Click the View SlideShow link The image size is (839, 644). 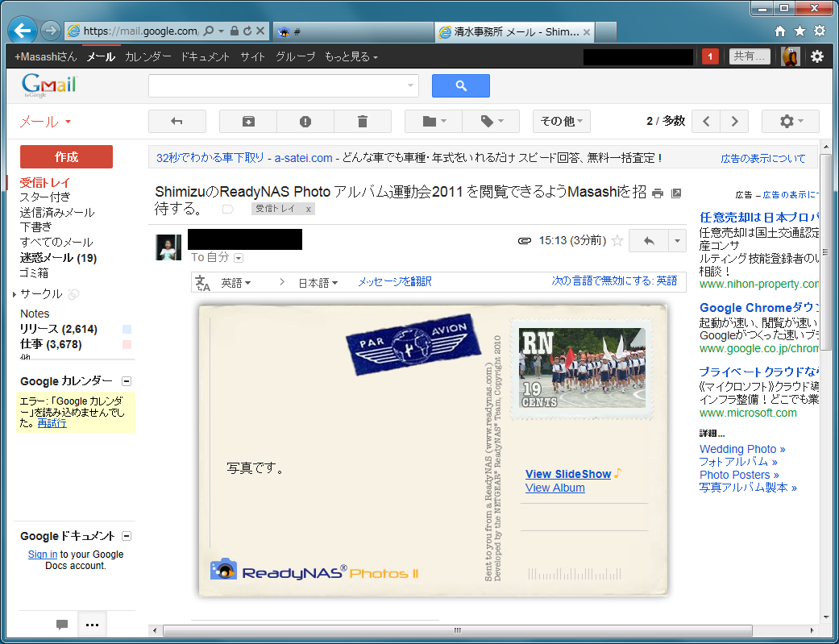tap(568, 474)
